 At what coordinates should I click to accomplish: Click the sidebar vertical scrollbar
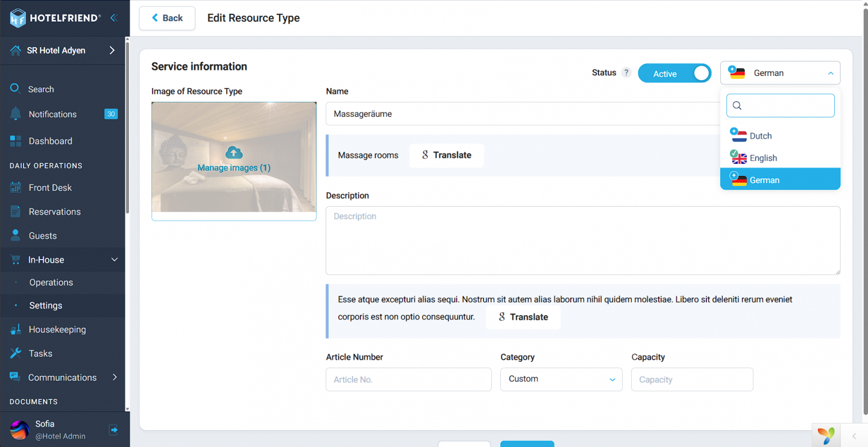pyautogui.click(x=127, y=127)
